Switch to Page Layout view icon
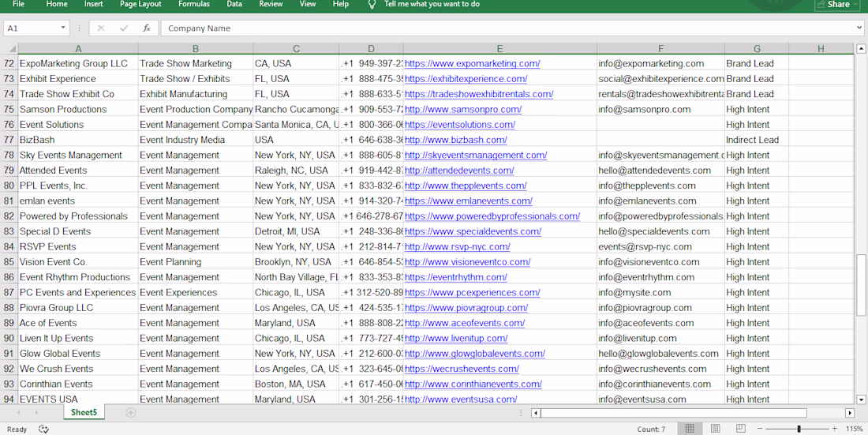Screen dimensions: 868x435 (715, 429)
